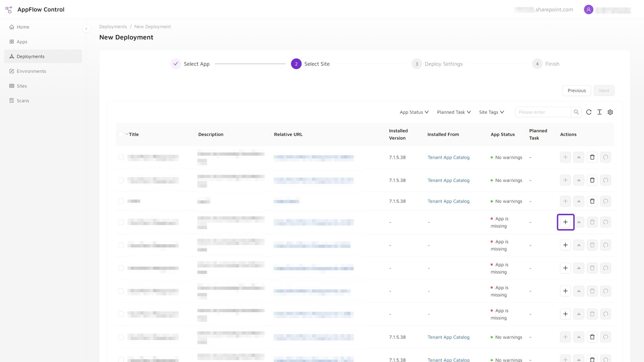Click the plus icon in the first table row

coord(565,157)
